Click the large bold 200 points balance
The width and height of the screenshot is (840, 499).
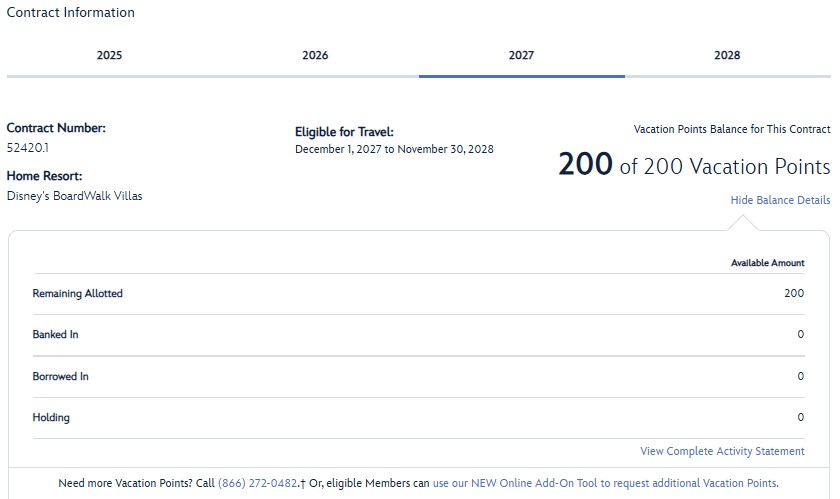tap(585, 164)
